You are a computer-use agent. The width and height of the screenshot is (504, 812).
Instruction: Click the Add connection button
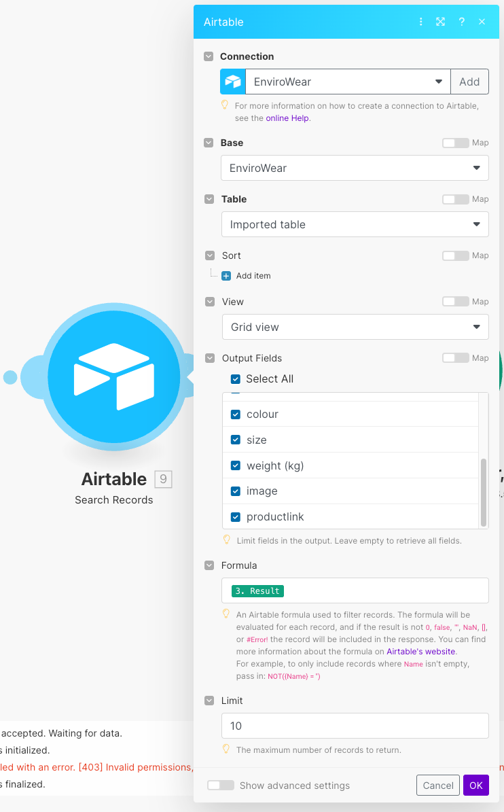pos(469,82)
